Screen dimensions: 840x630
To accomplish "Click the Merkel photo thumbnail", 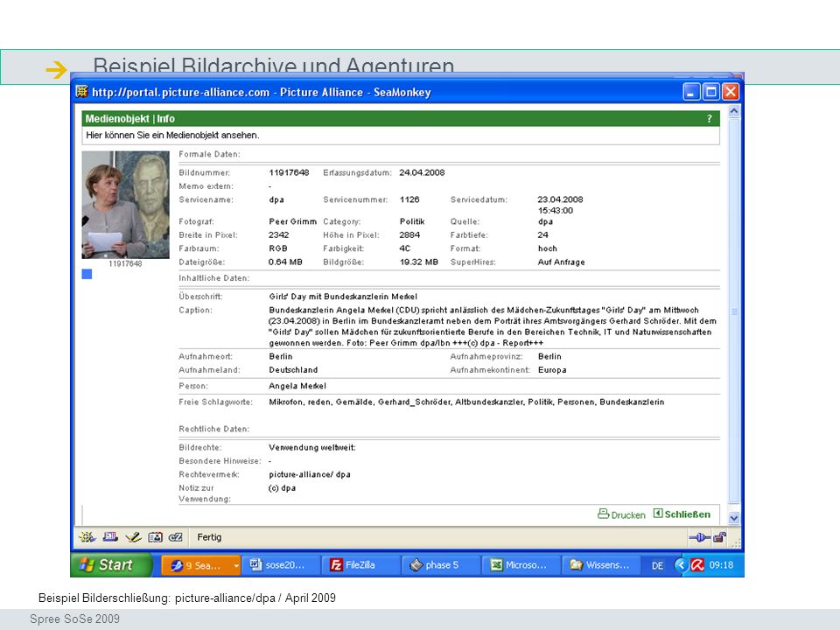I will (x=125, y=205).
